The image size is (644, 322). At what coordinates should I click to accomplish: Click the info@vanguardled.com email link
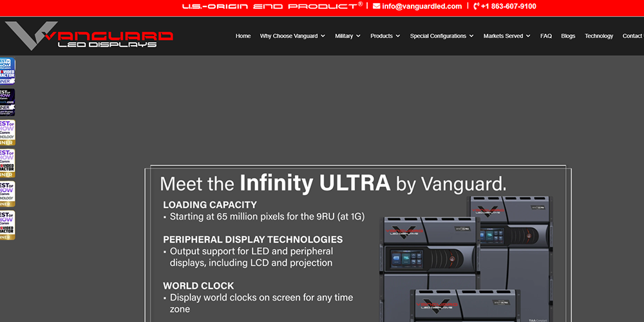pos(422,6)
